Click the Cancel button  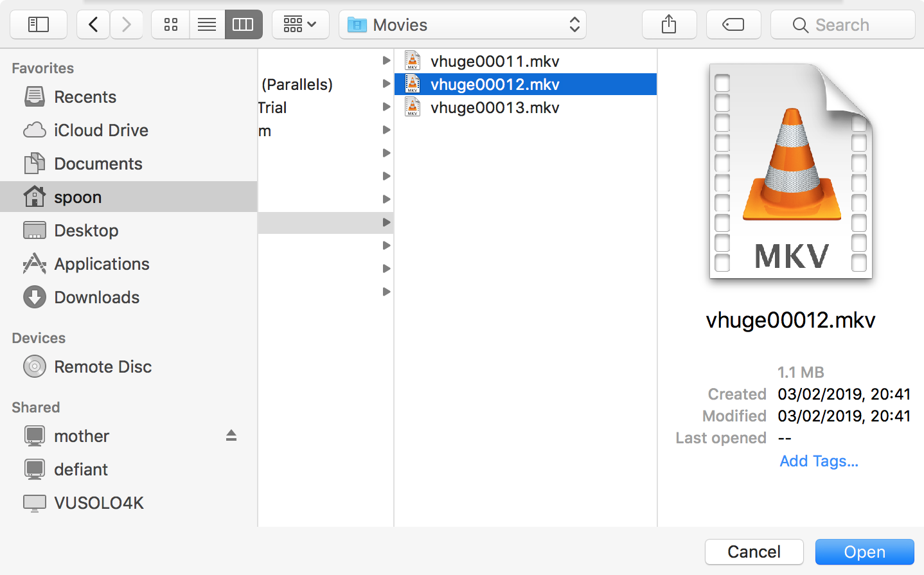pyautogui.click(x=754, y=552)
